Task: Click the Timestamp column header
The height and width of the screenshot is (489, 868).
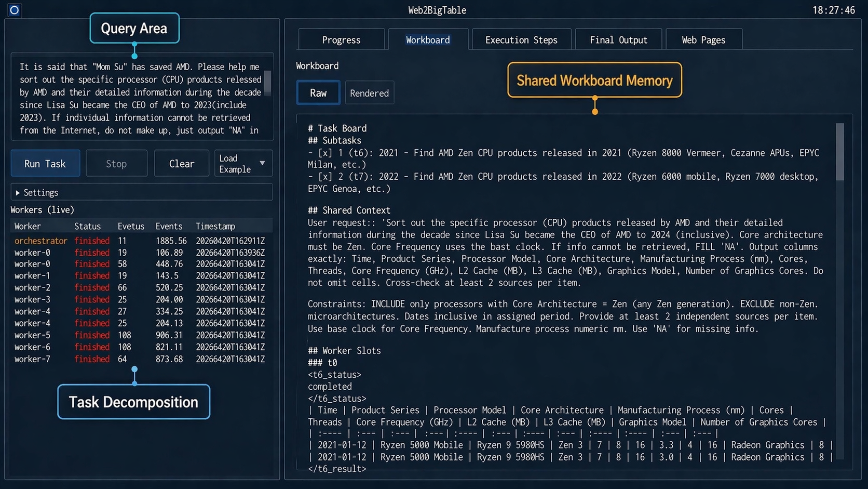Action: (215, 226)
